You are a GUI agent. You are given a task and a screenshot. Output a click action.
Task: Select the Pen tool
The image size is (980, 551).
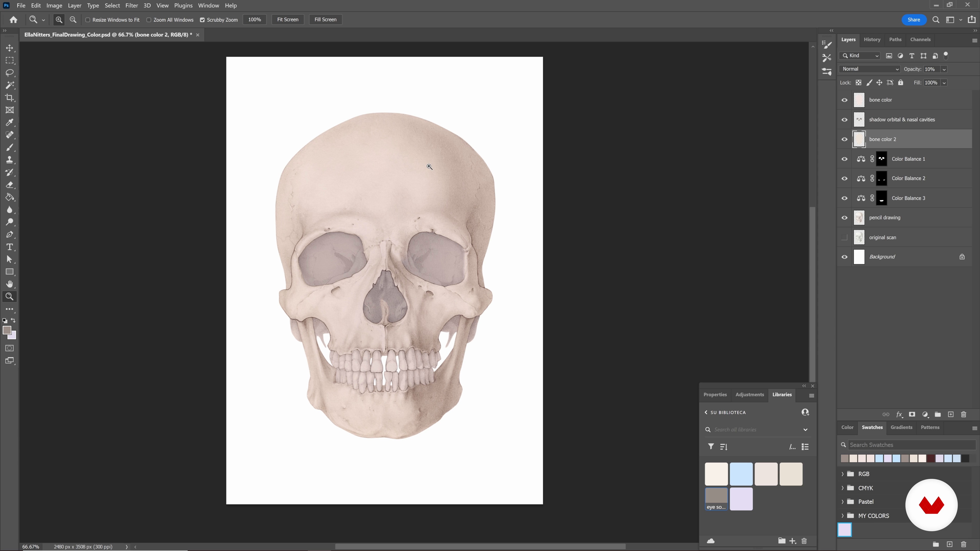click(x=9, y=234)
